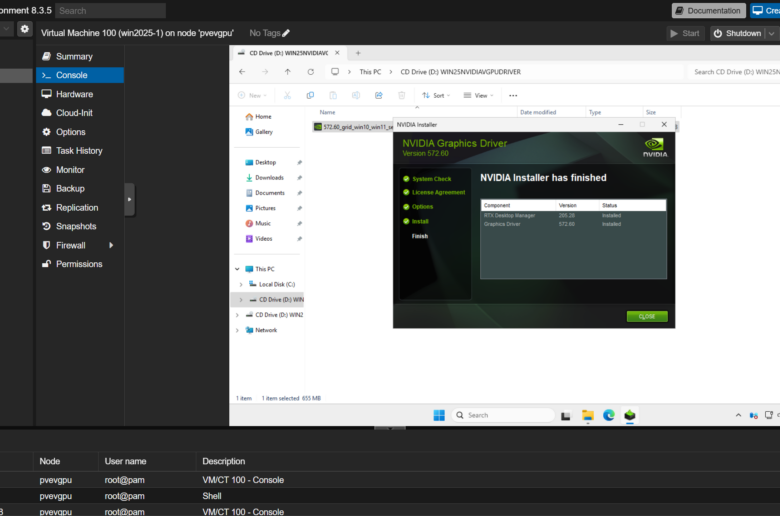This screenshot has width=780, height=516.
Task: Select the 572.60_grid_win10_win11 file
Action: [353, 127]
